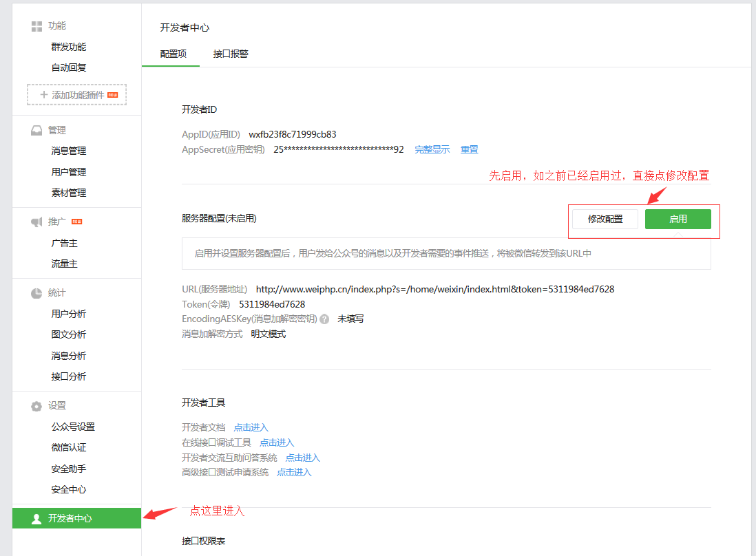Image resolution: width=756 pixels, height=556 pixels.
Task: Click the 设置 gear icon
Action: coord(36,407)
